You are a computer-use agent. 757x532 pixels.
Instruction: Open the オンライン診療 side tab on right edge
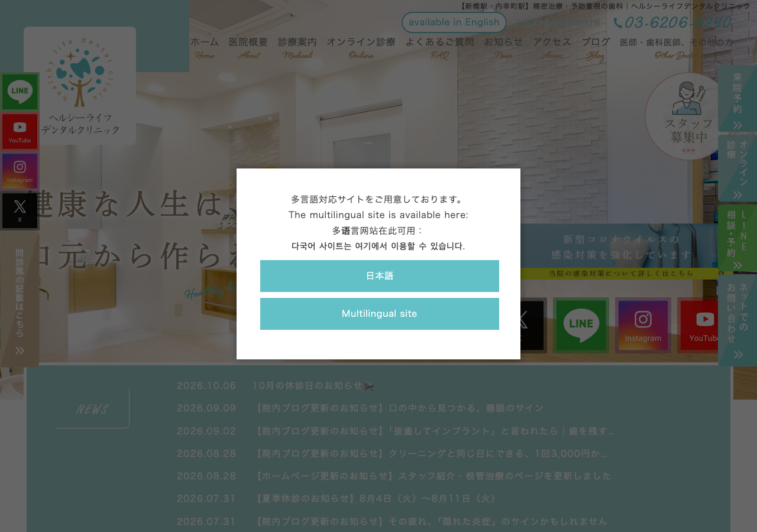[737, 168]
